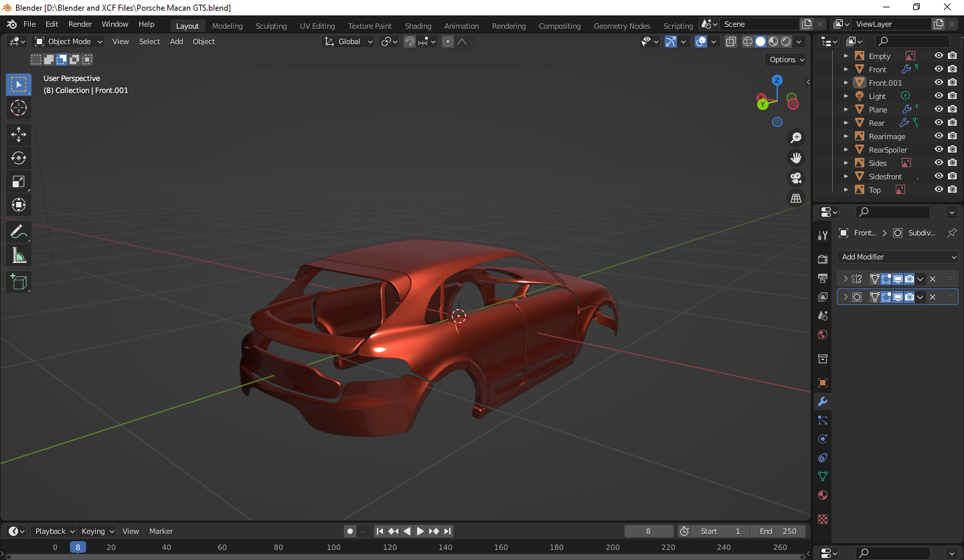Open the timeline Playback dropdown
The image size is (964, 560).
pyautogui.click(x=54, y=531)
